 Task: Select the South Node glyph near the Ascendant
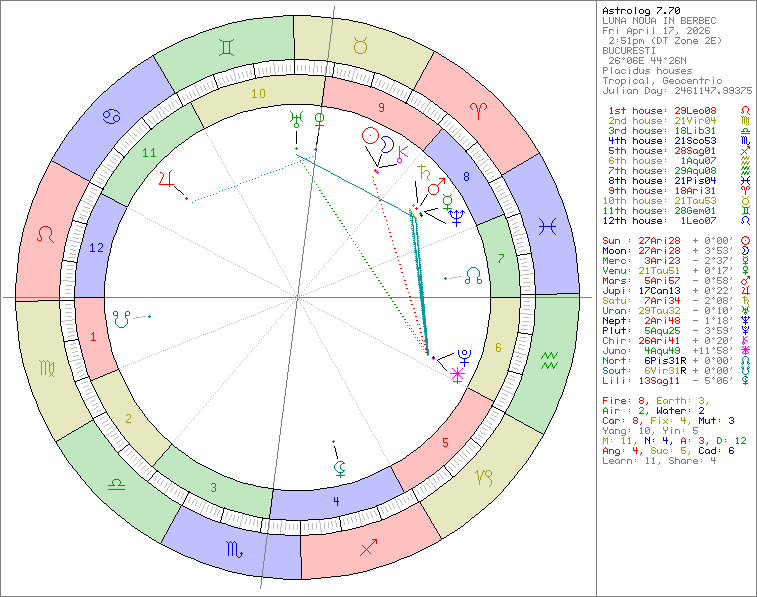tap(123, 319)
